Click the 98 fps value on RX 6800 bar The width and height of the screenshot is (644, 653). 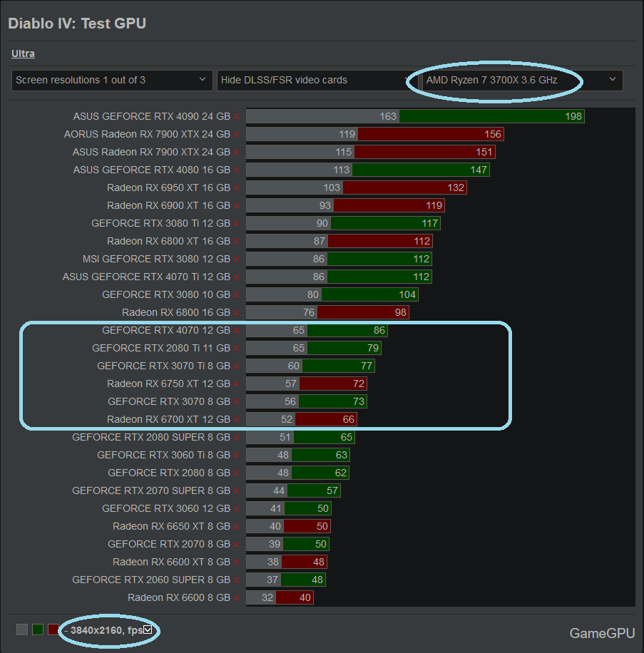(400, 312)
